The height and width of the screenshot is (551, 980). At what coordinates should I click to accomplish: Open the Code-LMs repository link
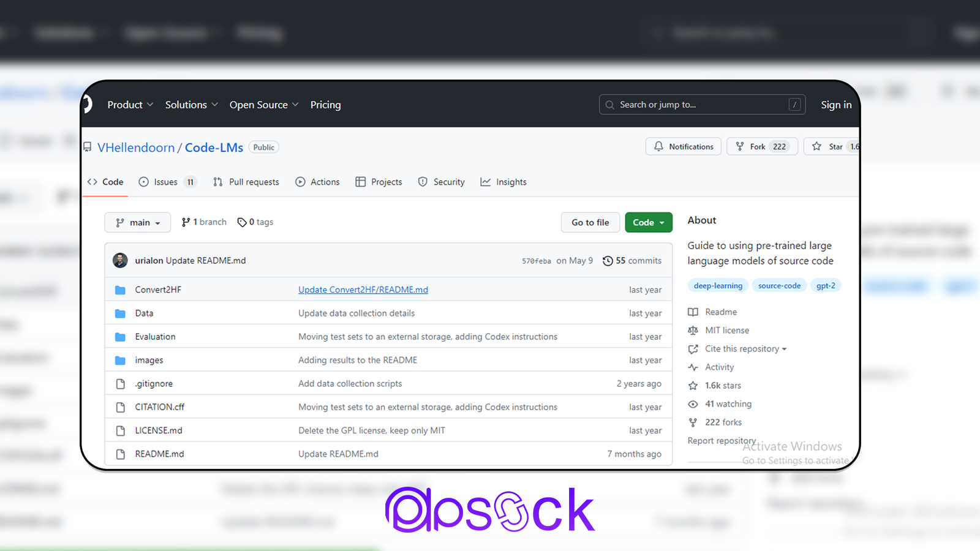pyautogui.click(x=214, y=148)
